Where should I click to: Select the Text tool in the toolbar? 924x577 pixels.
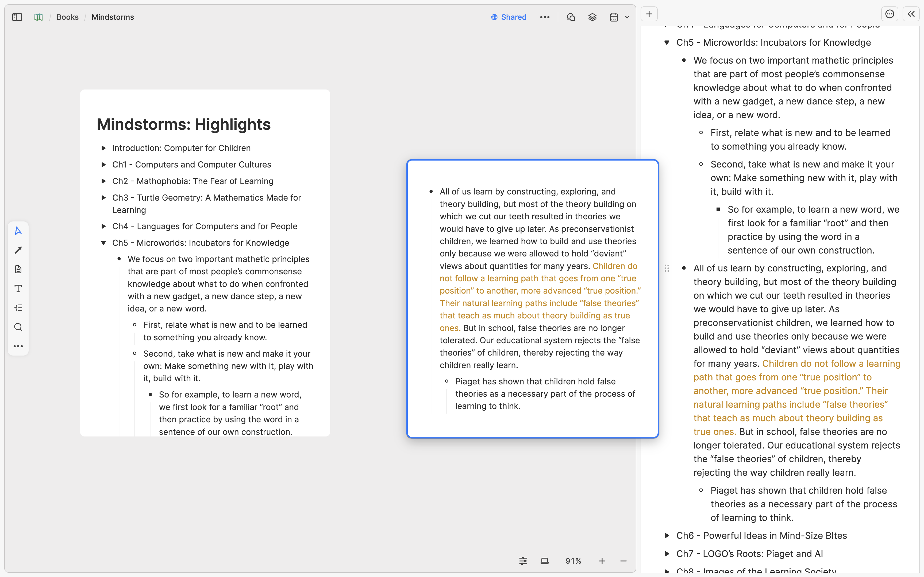click(18, 288)
